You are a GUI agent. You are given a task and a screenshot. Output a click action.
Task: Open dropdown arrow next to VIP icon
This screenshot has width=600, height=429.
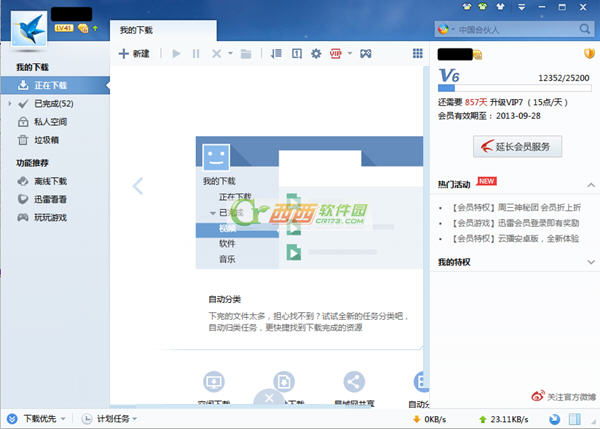click(350, 53)
